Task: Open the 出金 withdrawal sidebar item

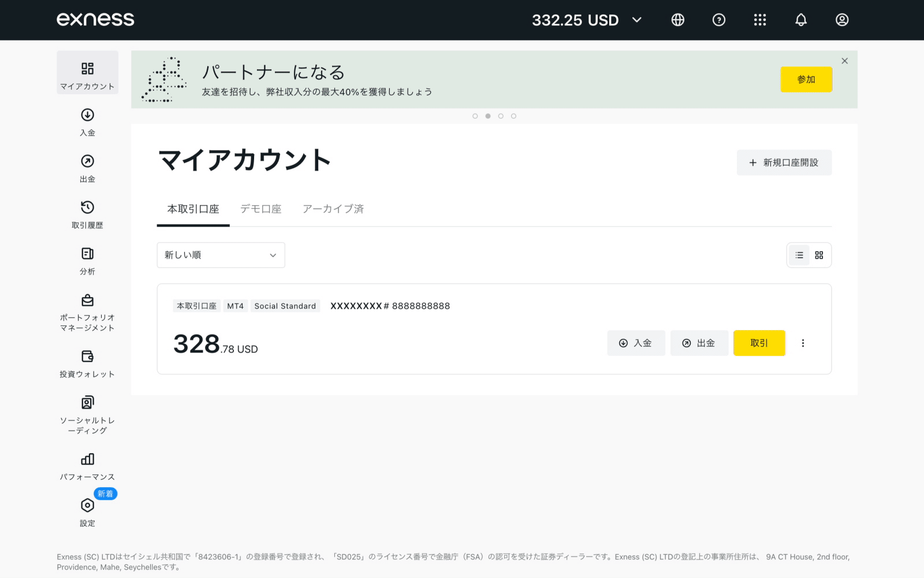Action: pyautogui.click(x=87, y=169)
